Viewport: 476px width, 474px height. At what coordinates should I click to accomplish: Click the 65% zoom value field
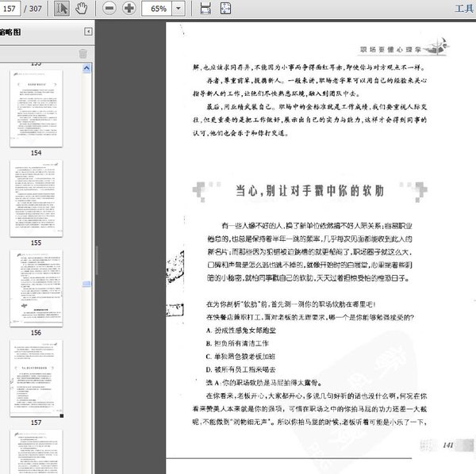pyautogui.click(x=157, y=8)
